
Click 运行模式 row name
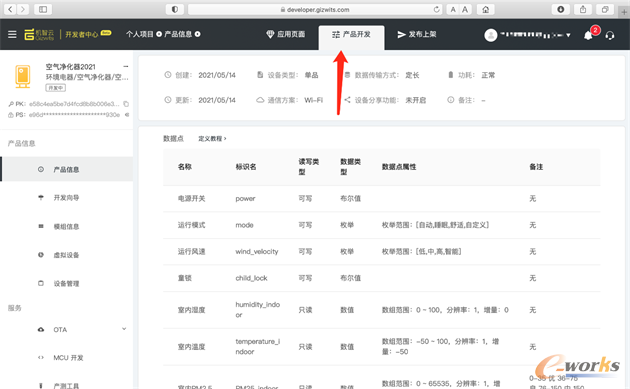[192, 225]
